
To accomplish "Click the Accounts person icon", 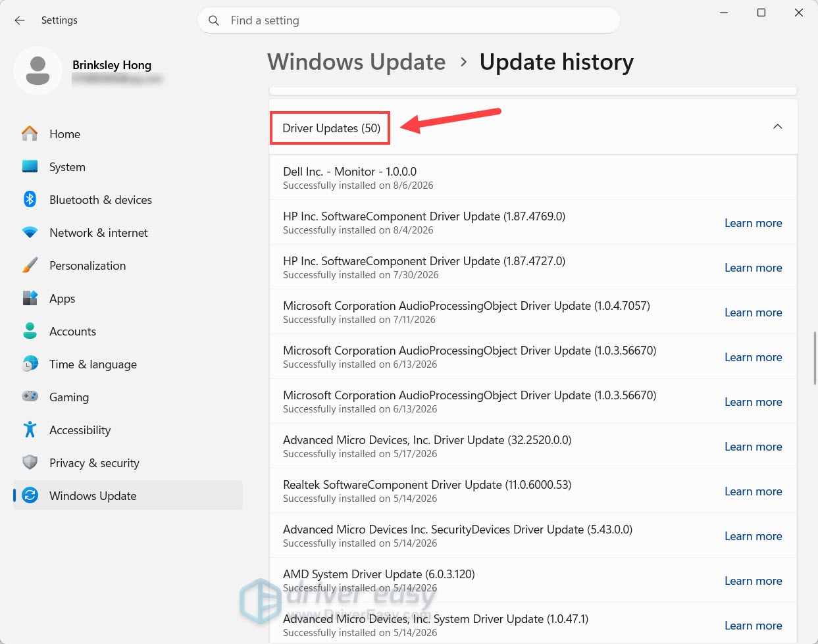I will coord(30,331).
